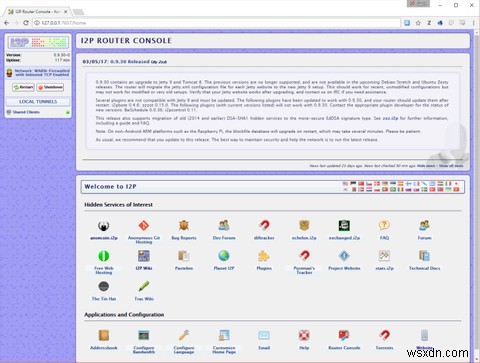Open the Torrents magnet icon
This screenshot has width=480, height=363.
[384, 335]
